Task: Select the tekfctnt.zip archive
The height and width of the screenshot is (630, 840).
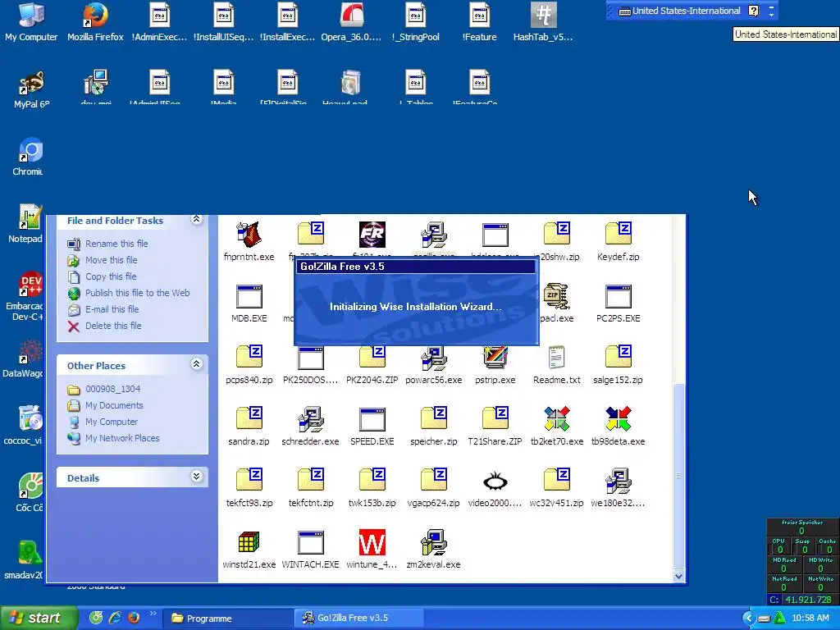Action: (311, 481)
